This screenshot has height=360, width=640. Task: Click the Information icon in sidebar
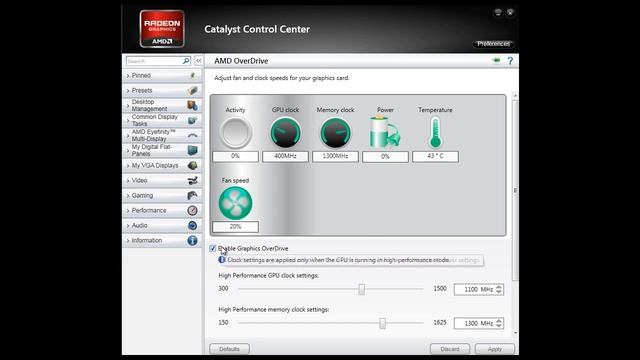[x=193, y=240]
